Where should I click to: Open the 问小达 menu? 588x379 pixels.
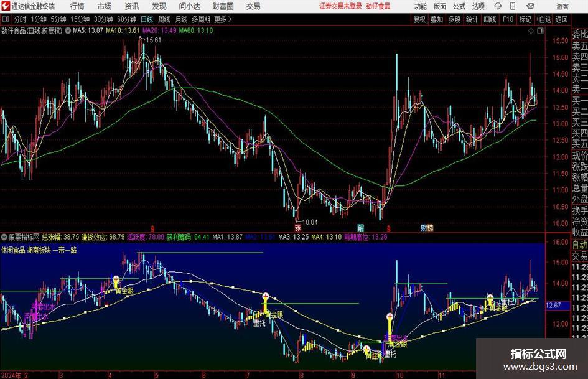pos(189,6)
